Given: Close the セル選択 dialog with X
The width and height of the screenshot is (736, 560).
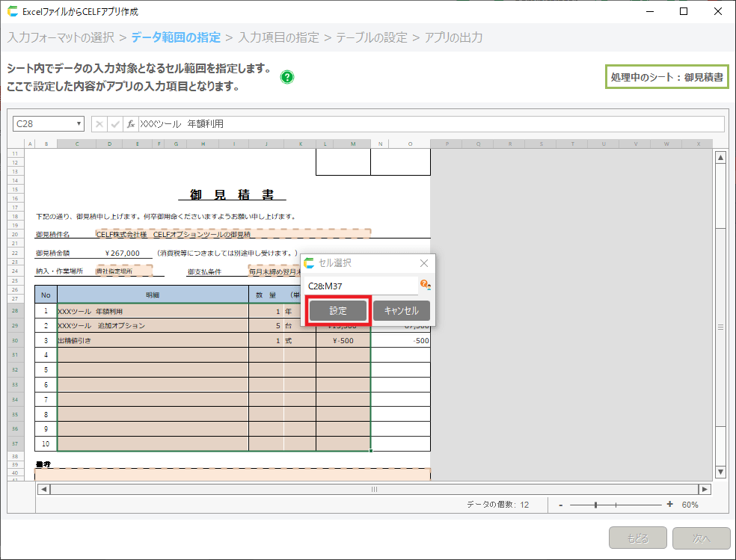Looking at the screenshot, I should [x=424, y=263].
